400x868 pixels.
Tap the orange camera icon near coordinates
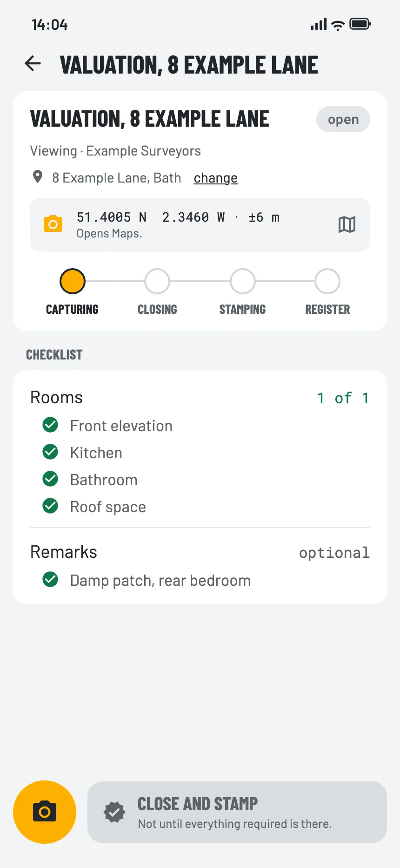pyautogui.click(x=53, y=224)
